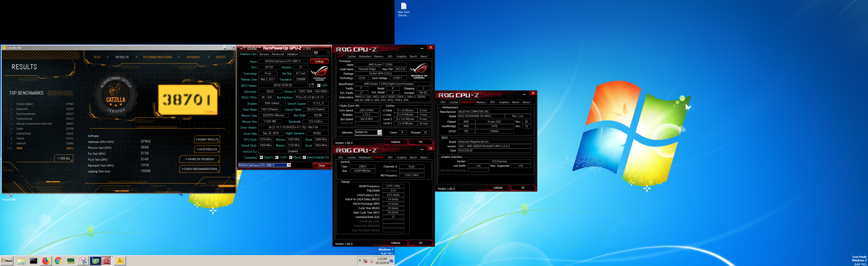This screenshot has height=266, width=868.
Task: Open the Recycle Bin desktop icon
Action: tap(9, 197)
